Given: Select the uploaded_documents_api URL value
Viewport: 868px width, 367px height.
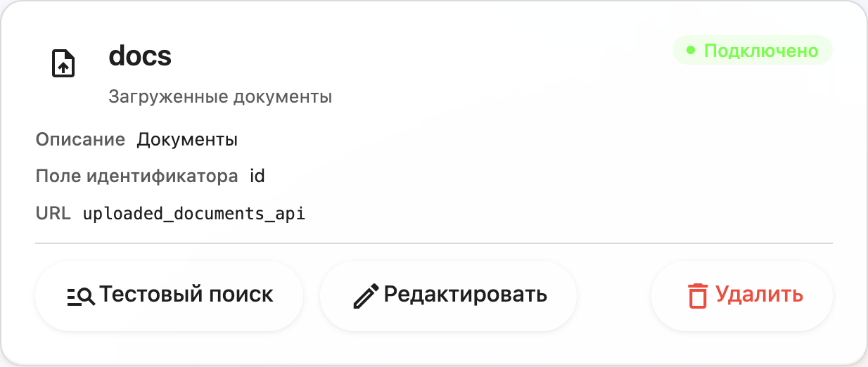Looking at the screenshot, I should 194,214.
